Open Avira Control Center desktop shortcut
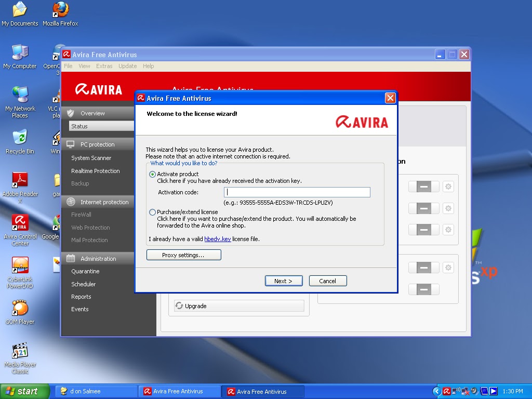 tap(20, 230)
